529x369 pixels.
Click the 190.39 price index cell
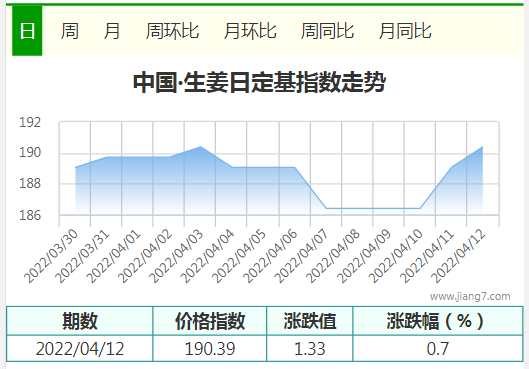tap(210, 348)
